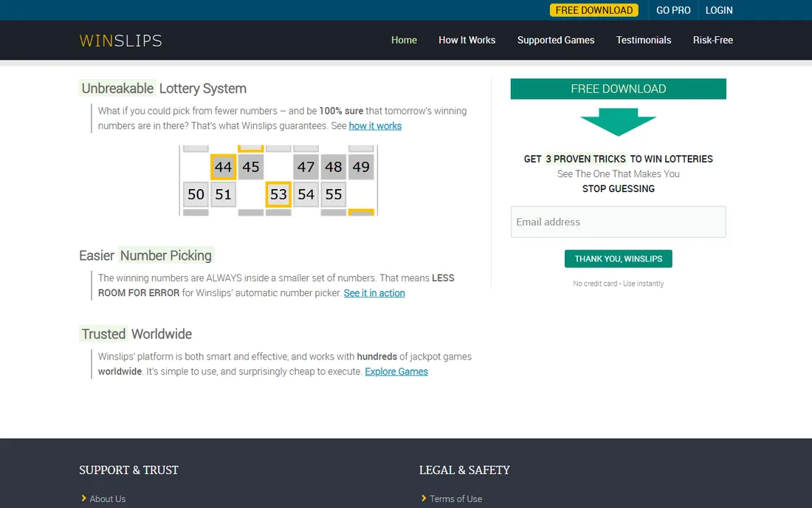Click the green down arrow graphic
812x508 pixels.
click(x=619, y=123)
